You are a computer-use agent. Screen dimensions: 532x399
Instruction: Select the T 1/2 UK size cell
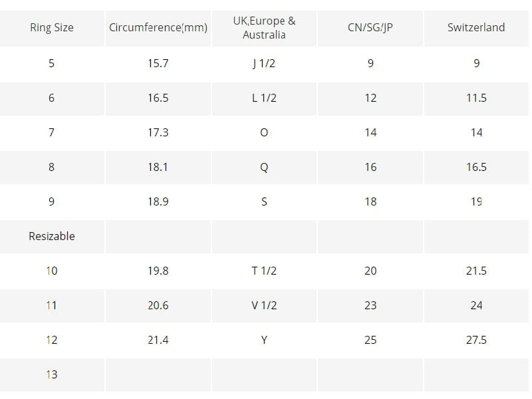coord(264,271)
